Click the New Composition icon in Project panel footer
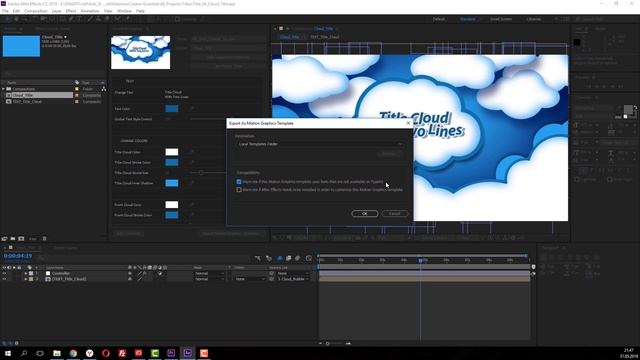Viewport: 640px width, 360px height. [21, 238]
